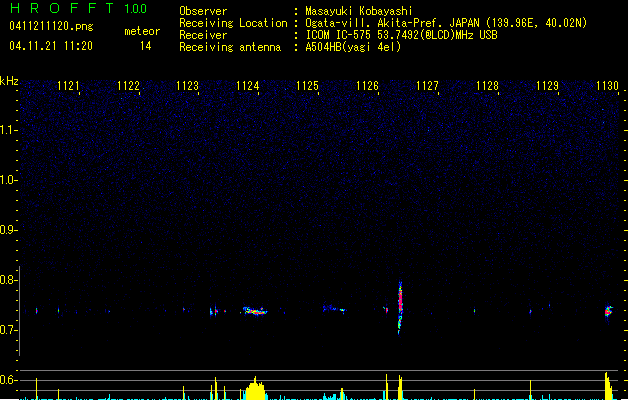Click the yellow intensity peak below 1130
Screen dimensions: 629x400
[609, 386]
